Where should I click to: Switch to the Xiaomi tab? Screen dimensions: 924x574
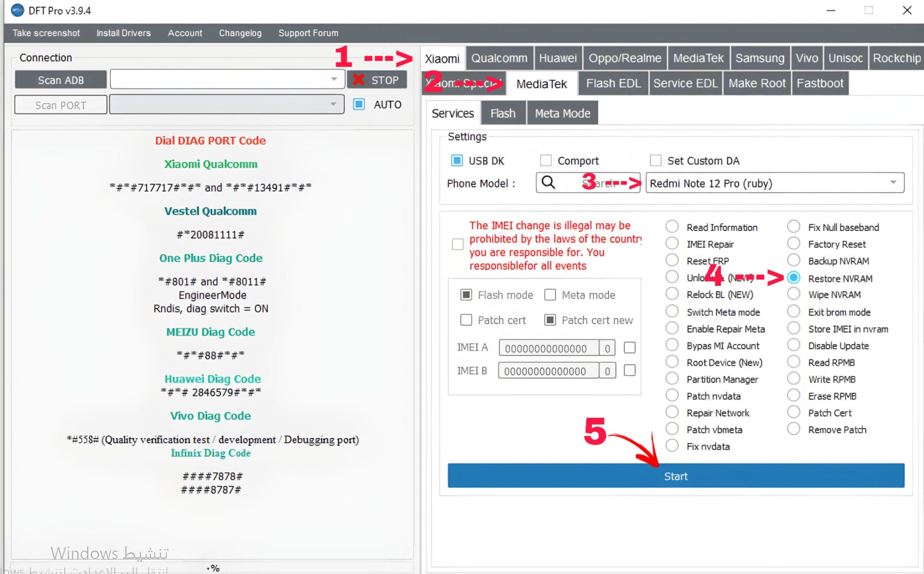click(442, 59)
